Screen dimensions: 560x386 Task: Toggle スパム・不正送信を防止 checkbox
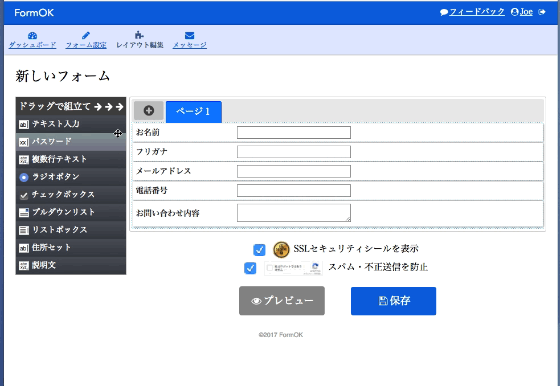(x=250, y=268)
